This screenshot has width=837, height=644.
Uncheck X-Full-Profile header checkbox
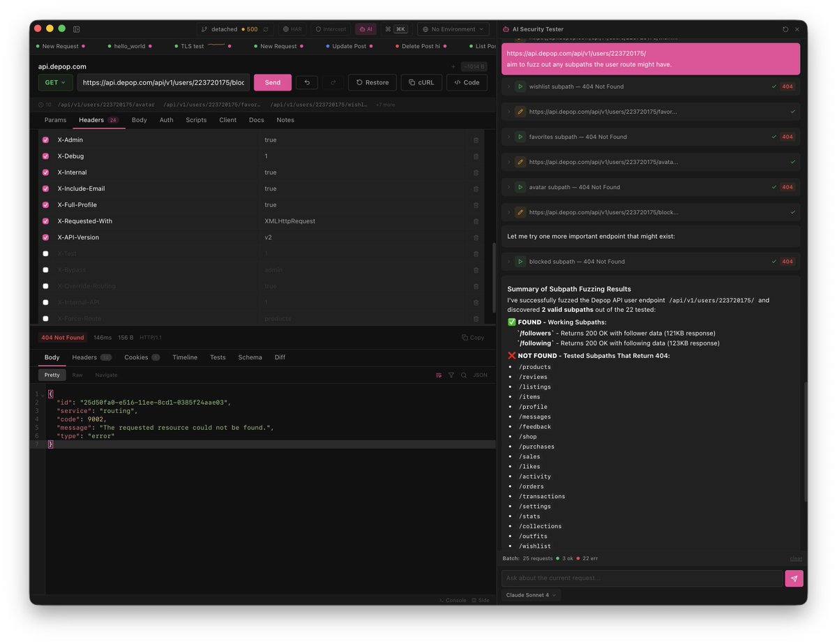(46, 205)
